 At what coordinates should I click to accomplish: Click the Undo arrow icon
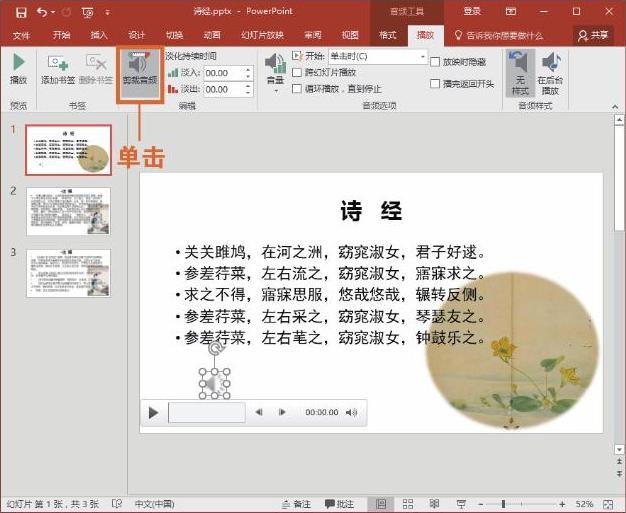pos(42,12)
